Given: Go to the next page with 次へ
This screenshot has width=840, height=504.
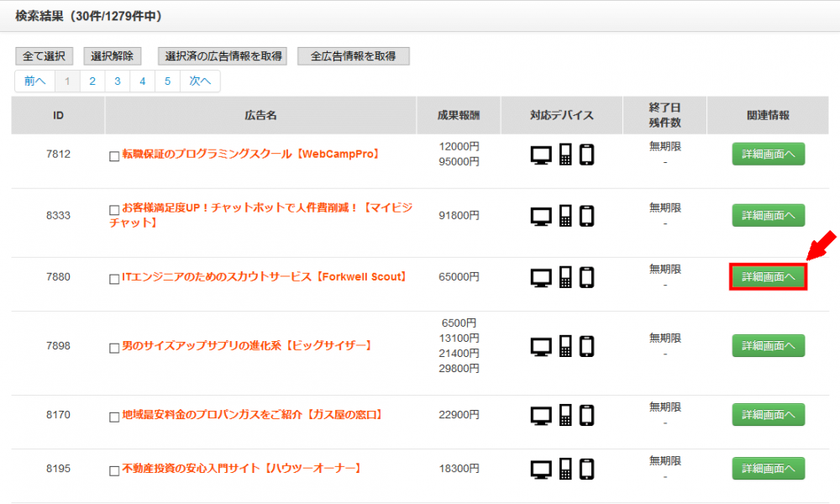Looking at the screenshot, I should pos(200,81).
